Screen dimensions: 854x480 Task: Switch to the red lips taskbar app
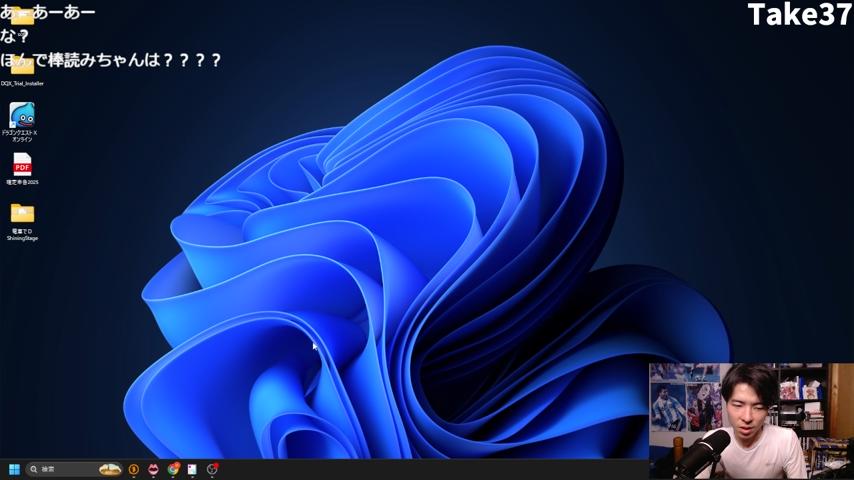[153, 469]
